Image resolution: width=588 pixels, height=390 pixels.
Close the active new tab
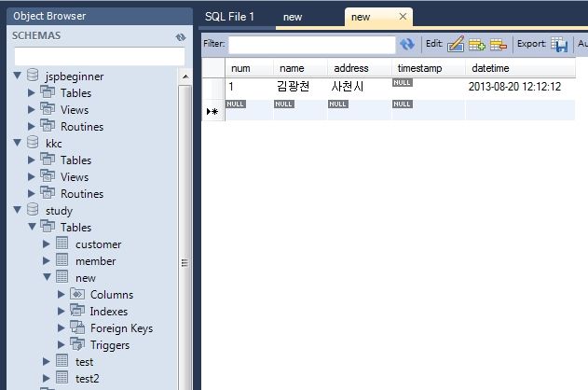[403, 17]
